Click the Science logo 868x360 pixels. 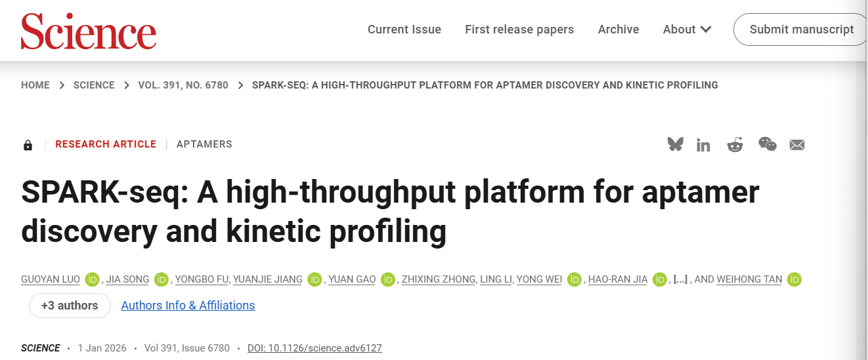point(89,30)
